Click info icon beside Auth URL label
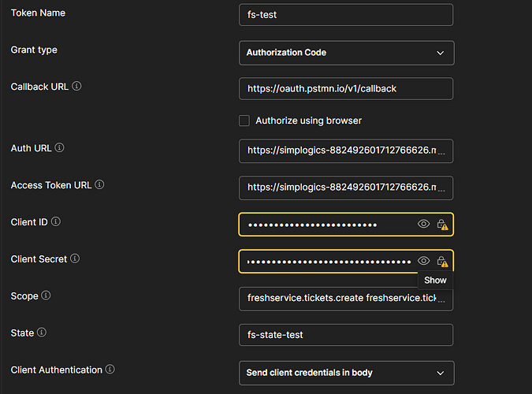 pyautogui.click(x=60, y=148)
